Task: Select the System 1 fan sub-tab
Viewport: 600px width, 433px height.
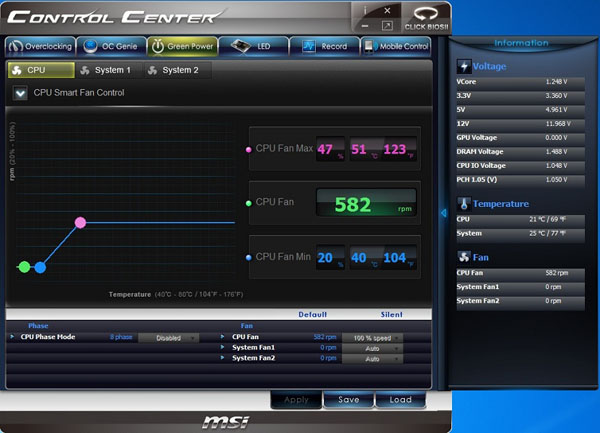Action: [x=109, y=70]
